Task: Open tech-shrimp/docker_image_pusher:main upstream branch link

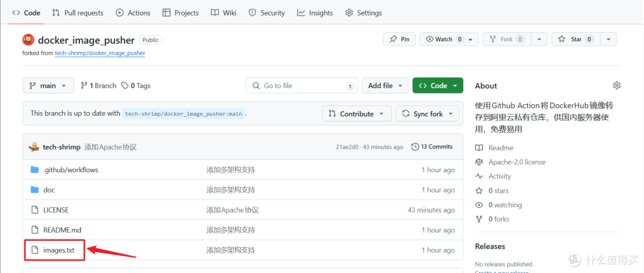Action: (x=184, y=114)
